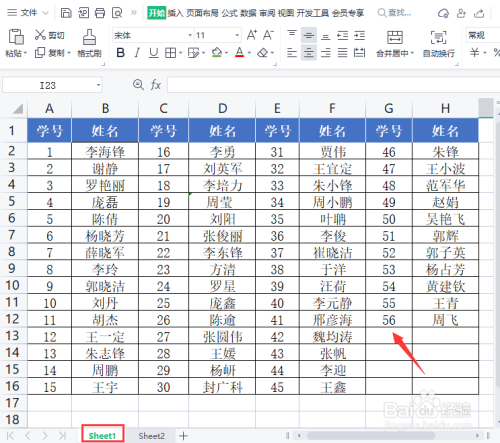This screenshot has width=500, height=443.
Task: Click the search 查找 box
Action: pyautogui.click(x=394, y=13)
